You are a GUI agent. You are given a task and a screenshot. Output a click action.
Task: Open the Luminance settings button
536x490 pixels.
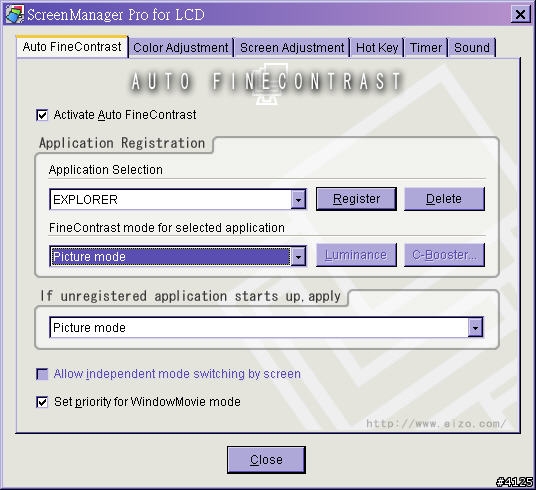[356, 255]
